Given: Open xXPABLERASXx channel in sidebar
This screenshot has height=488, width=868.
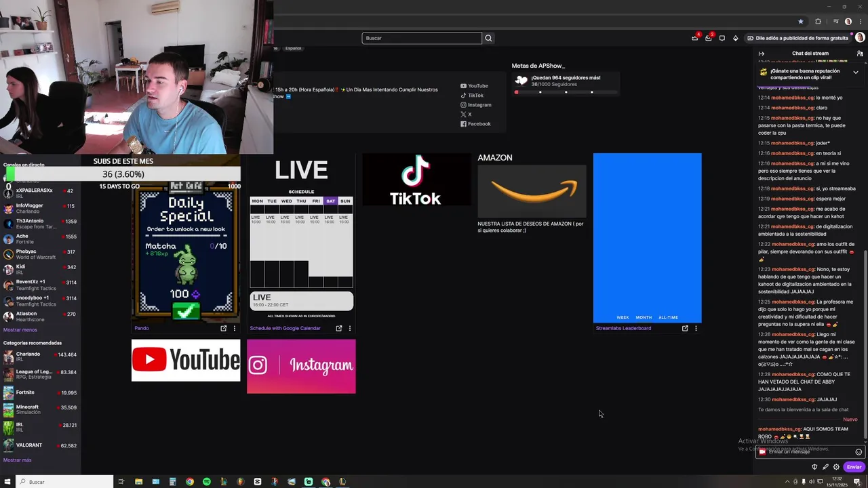Looking at the screenshot, I should point(40,193).
